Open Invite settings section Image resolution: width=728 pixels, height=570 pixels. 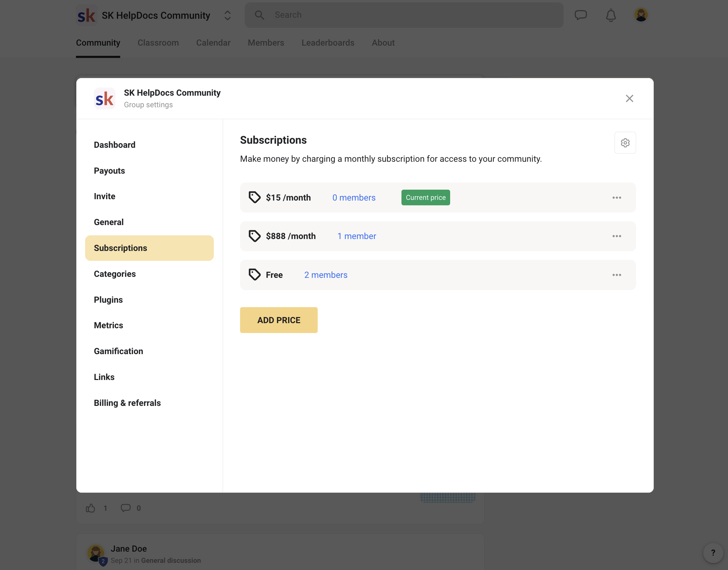149,196
